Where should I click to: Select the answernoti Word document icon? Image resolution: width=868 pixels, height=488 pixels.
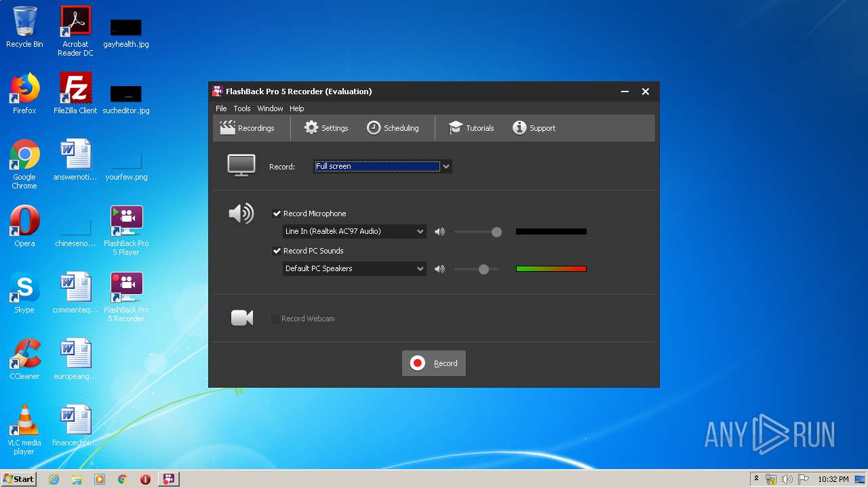click(75, 160)
